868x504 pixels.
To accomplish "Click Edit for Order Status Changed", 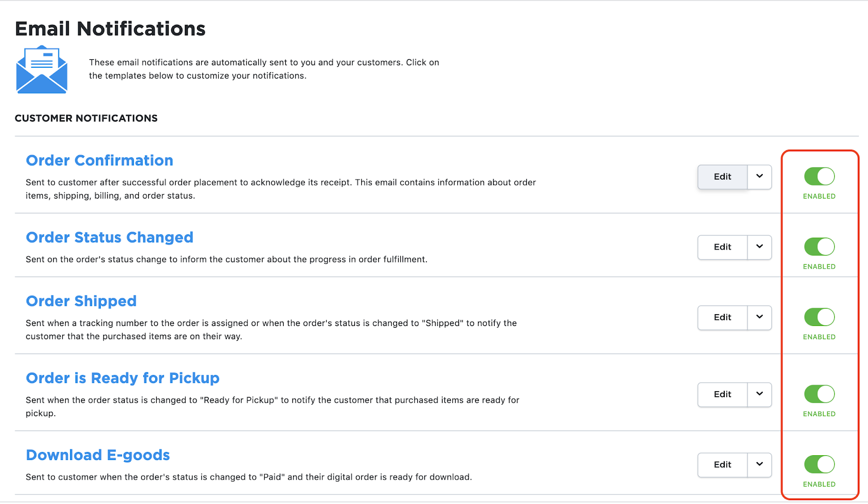I will click(x=723, y=247).
